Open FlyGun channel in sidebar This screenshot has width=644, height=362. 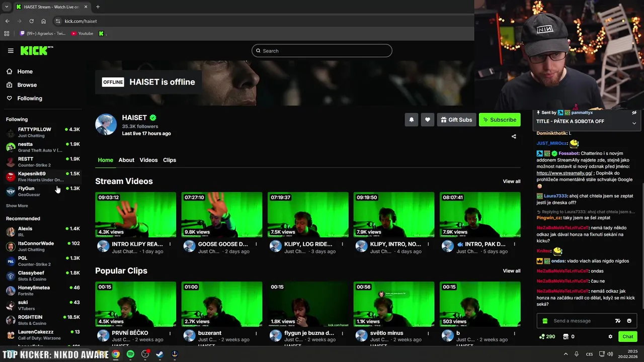click(43, 191)
